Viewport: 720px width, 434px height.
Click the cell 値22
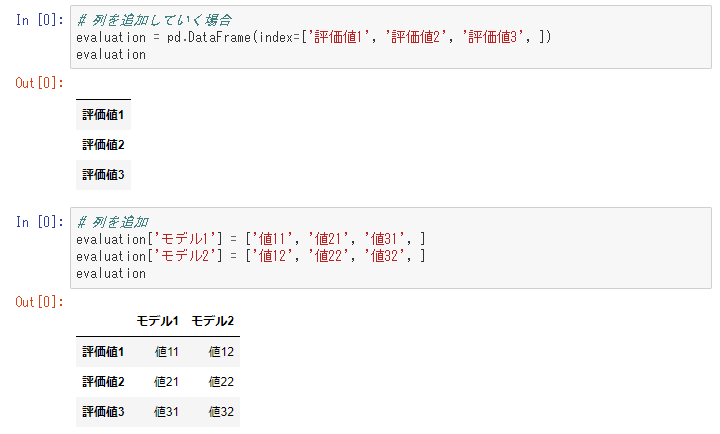[x=221, y=382]
